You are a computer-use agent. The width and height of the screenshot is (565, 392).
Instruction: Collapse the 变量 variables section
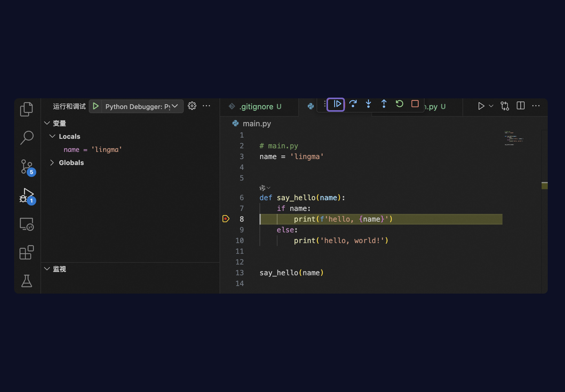click(47, 123)
